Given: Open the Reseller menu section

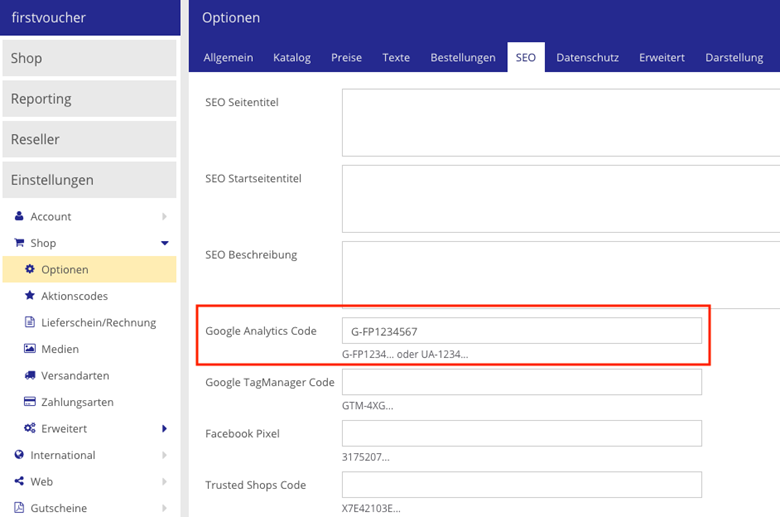Looking at the screenshot, I should click(90, 139).
